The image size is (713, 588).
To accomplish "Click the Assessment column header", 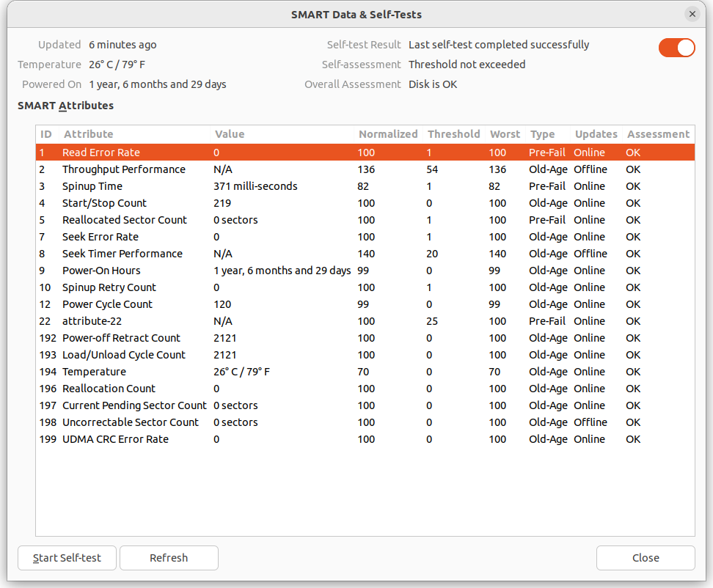I will [657, 134].
